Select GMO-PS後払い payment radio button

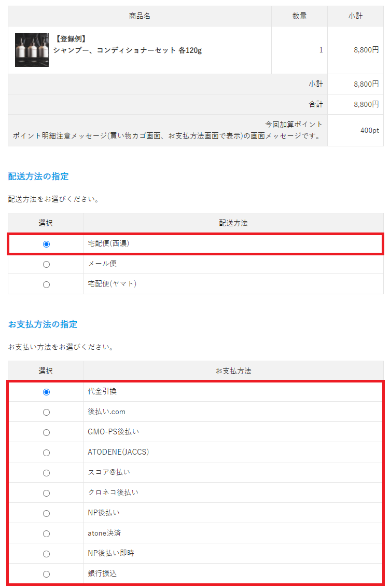[x=46, y=432]
